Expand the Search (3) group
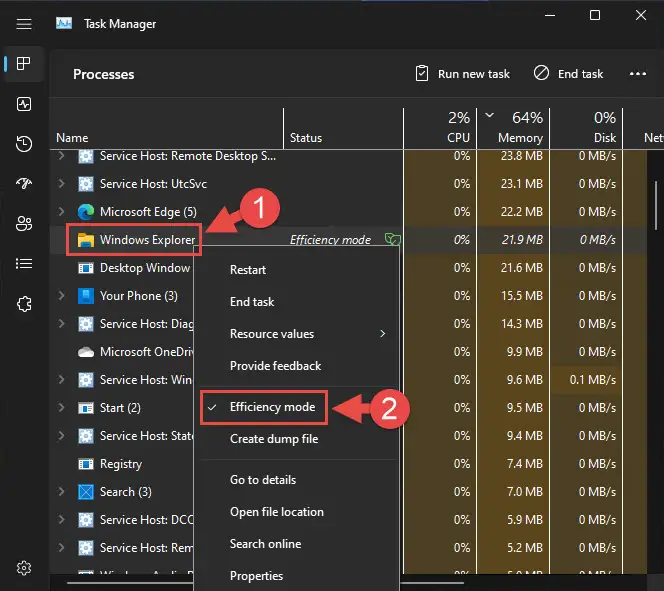Screen dimensions: 664x591 click(61, 492)
